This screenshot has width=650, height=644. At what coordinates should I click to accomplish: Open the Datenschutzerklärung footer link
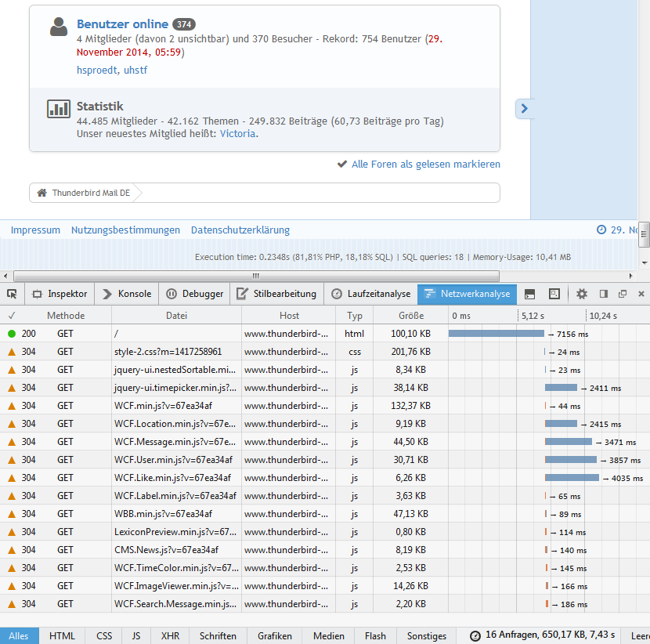[x=240, y=230]
